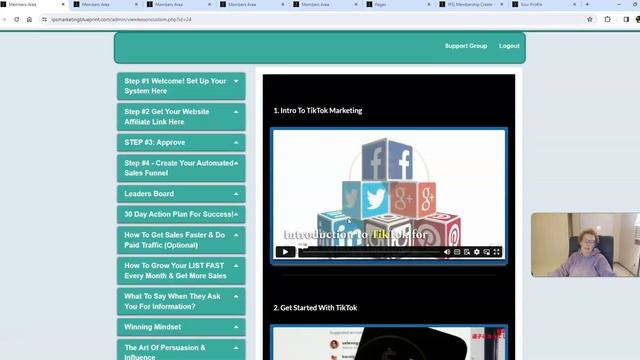Switch to the fourth Members Area tab
The image size is (640, 360).
[x=252, y=4]
